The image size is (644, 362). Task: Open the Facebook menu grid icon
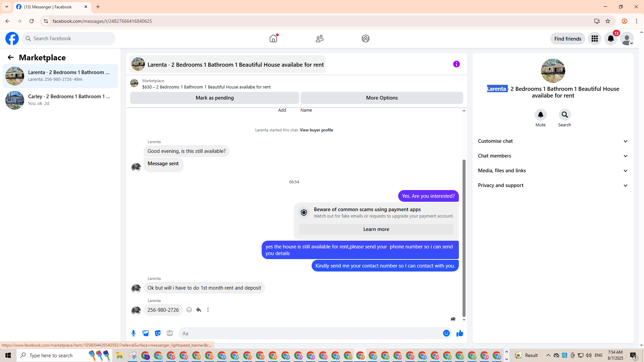595,39
